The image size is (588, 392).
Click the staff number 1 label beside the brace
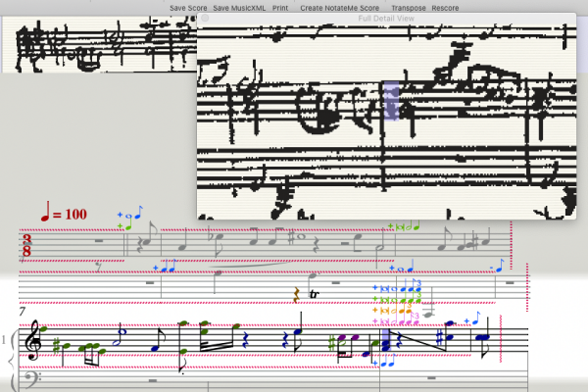point(4,340)
